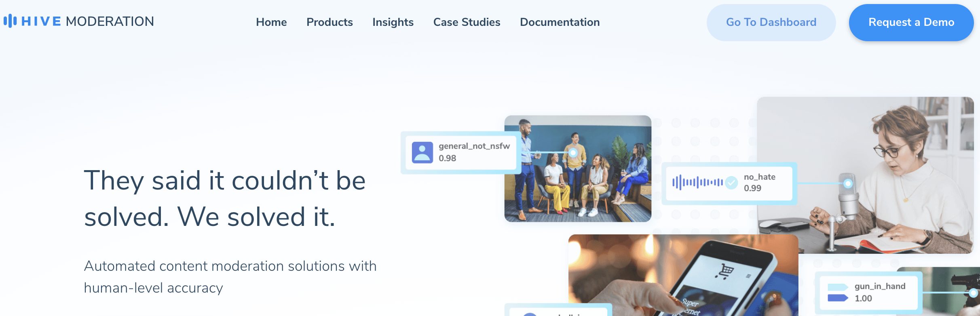Click the gun_in_hand label text
This screenshot has width=980, height=316.
tap(880, 286)
